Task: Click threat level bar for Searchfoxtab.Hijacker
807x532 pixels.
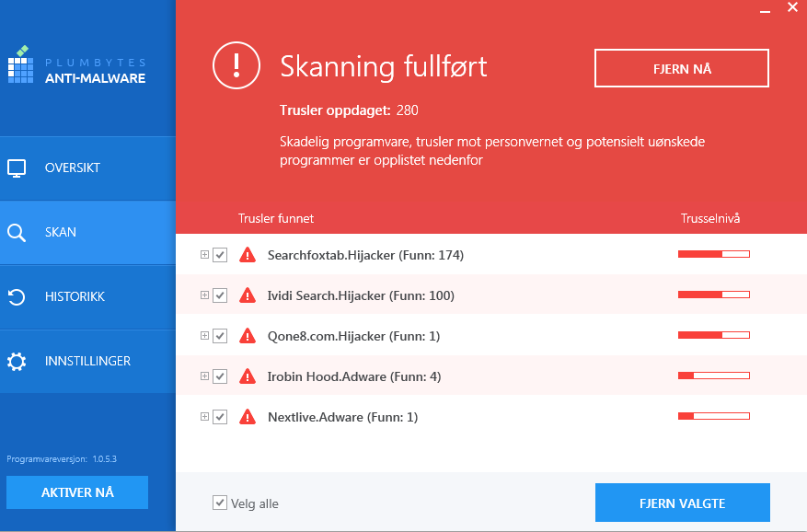Action: [714, 254]
